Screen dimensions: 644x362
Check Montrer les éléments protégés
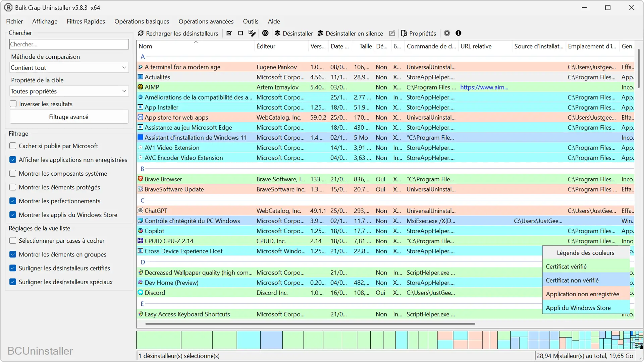click(x=13, y=187)
